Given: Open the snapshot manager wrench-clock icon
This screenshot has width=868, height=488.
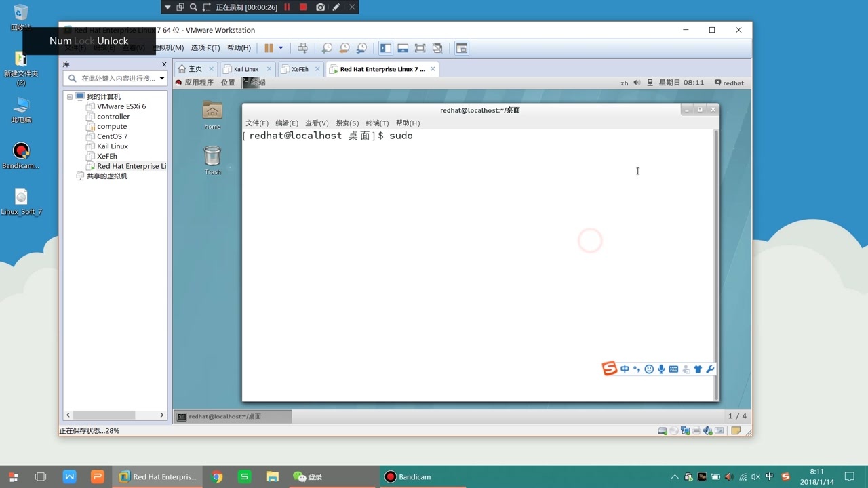Looking at the screenshot, I should (x=362, y=48).
